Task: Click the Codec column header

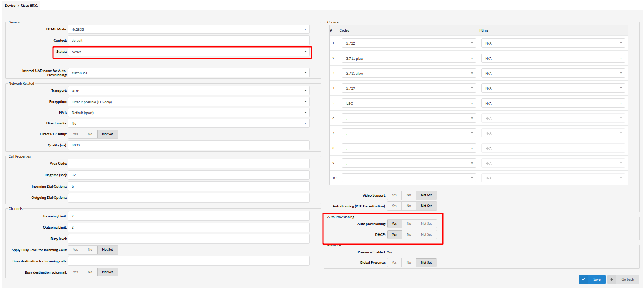Action: [x=344, y=30]
